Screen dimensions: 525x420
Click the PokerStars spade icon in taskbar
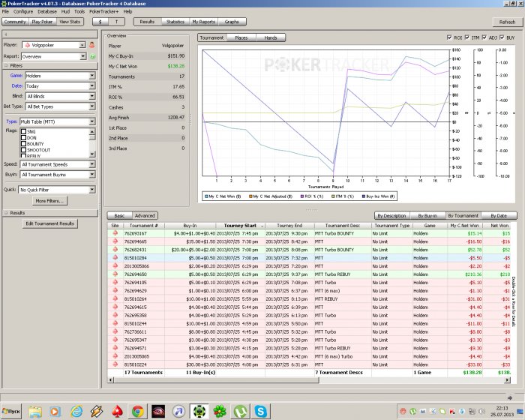coord(117,411)
